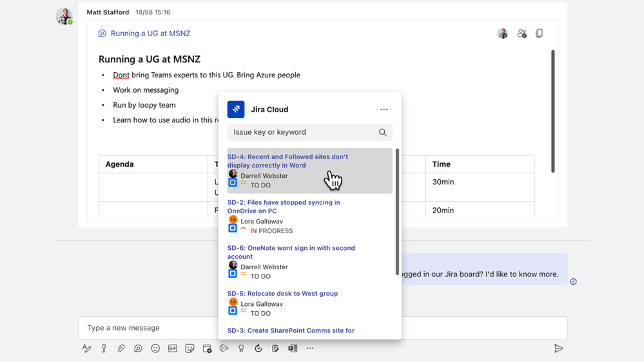Click task type icon on SD-2
The height and width of the screenshot is (362, 644).
[233, 228]
